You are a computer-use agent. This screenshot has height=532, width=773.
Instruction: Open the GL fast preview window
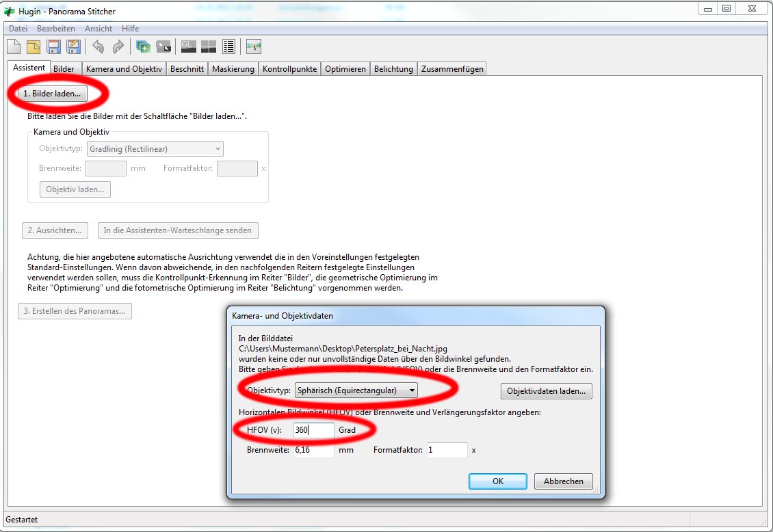click(188, 46)
